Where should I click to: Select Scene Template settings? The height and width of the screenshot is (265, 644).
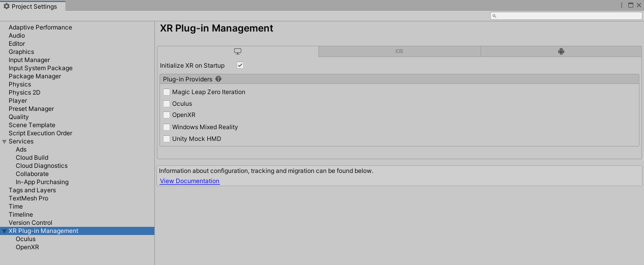coord(32,125)
